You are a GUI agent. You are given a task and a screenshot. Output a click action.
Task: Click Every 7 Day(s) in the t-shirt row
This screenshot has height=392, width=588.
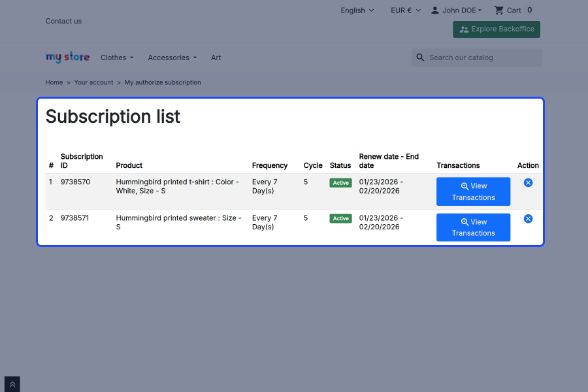265,186
